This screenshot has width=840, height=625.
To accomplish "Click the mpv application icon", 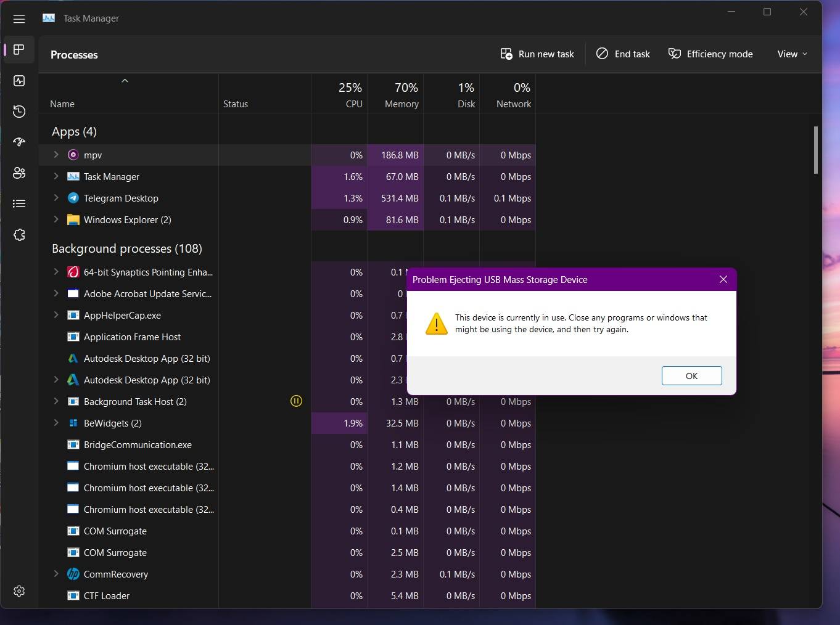I will click(73, 155).
